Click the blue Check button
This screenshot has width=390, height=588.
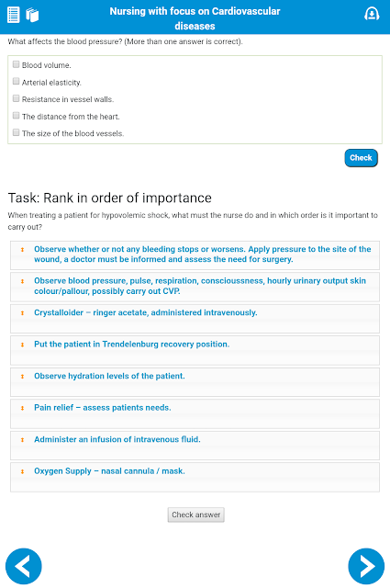361,158
